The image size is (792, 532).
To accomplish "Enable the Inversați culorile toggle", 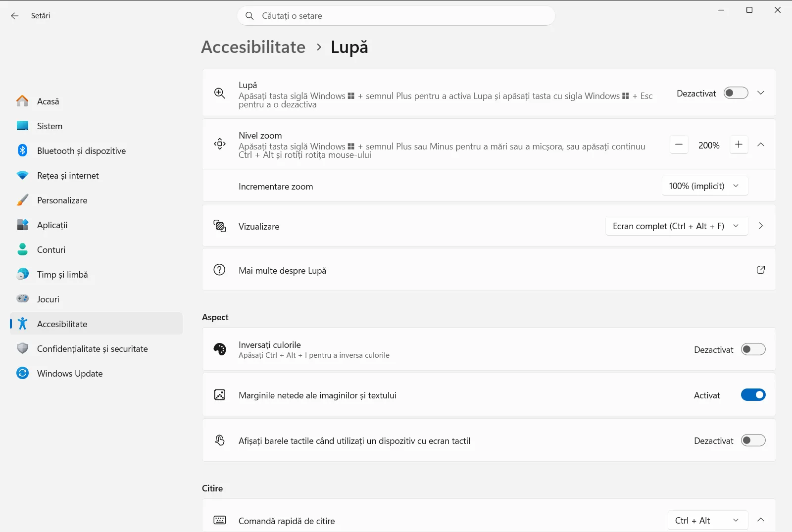I will click(x=753, y=349).
